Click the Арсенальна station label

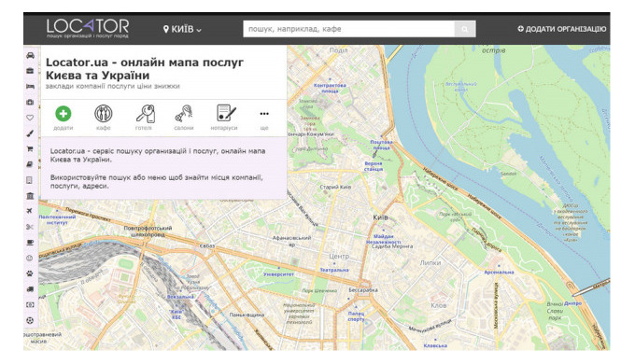[x=499, y=273]
